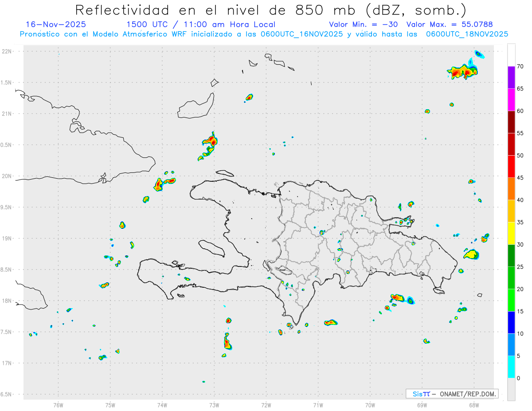This screenshot has width=532, height=411.
Task: Click the dark red 55–60 dBZ colorbar segment
Action: coord(511,122)
